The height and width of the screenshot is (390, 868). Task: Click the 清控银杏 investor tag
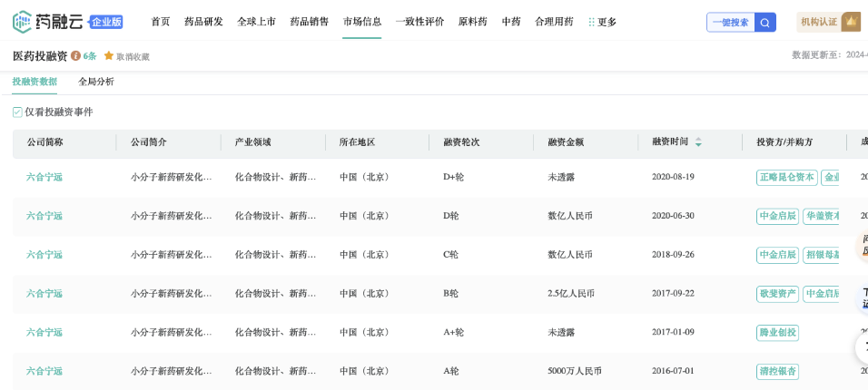pyautogui.click(x=777, y=371)
